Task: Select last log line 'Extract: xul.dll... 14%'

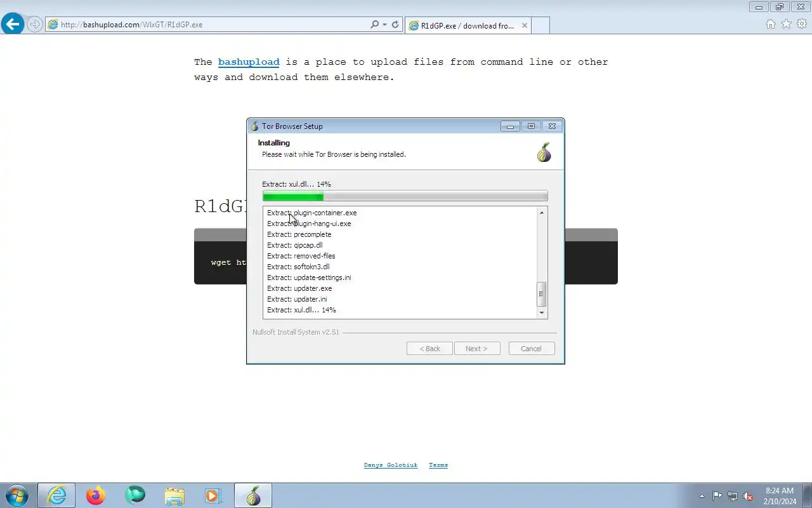Action: tap(301, 310)
